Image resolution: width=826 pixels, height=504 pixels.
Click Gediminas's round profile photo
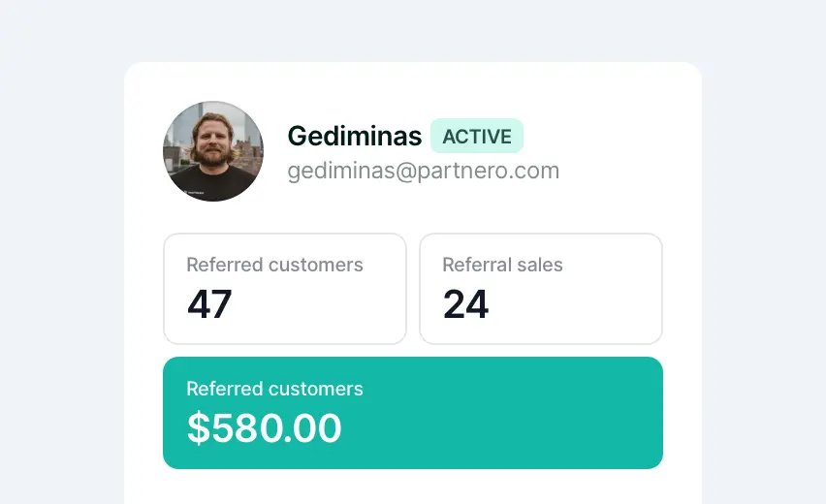tap(213, 151)
